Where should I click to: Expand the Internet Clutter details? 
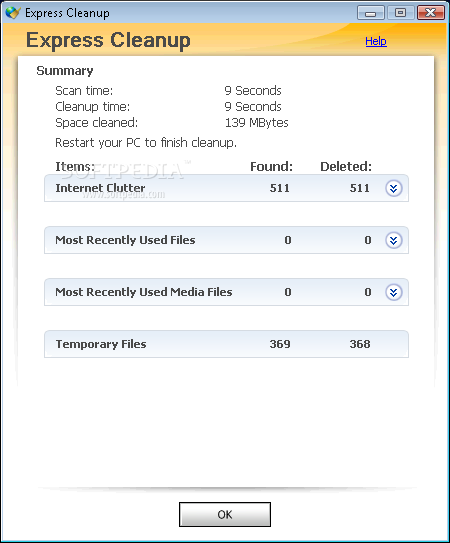tap(394, 188)
